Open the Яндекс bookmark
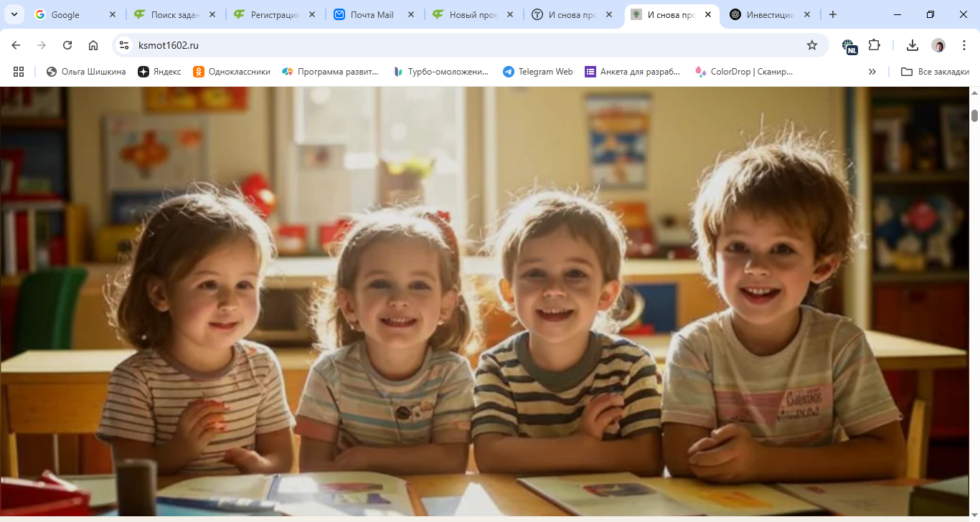 (159, 72)
